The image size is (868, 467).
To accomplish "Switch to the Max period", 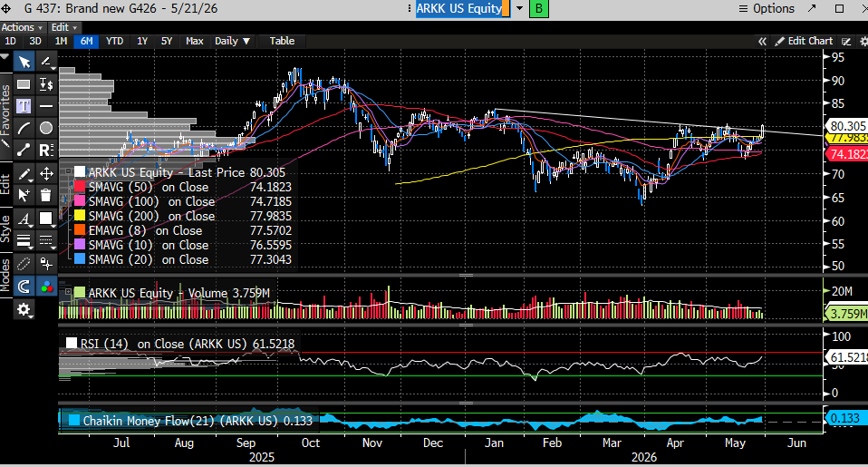I will pos(194,41).
